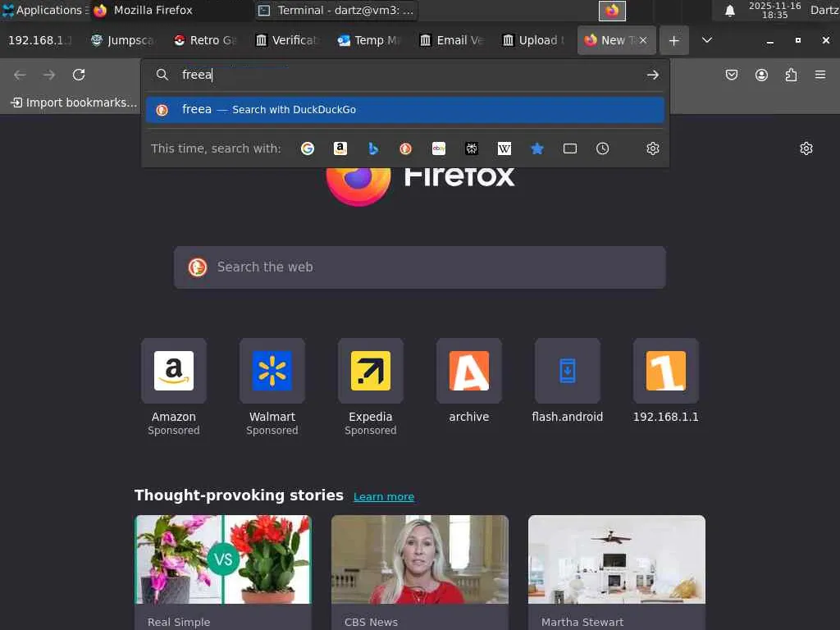The height and width of the screenshot is (630, 840).
Task: Open the notification bell in the panel
Action: [729, 11]
